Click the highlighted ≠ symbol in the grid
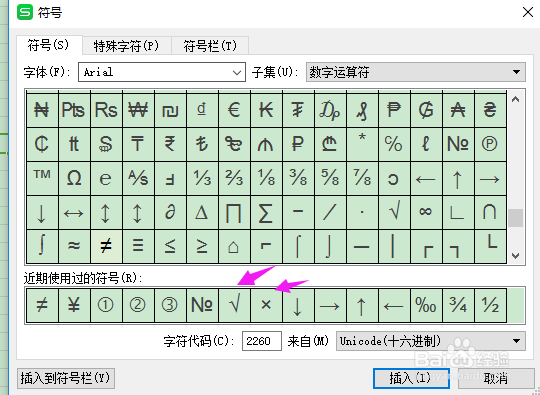This screenshot has height=395, width=540. (x=106, y=247)
